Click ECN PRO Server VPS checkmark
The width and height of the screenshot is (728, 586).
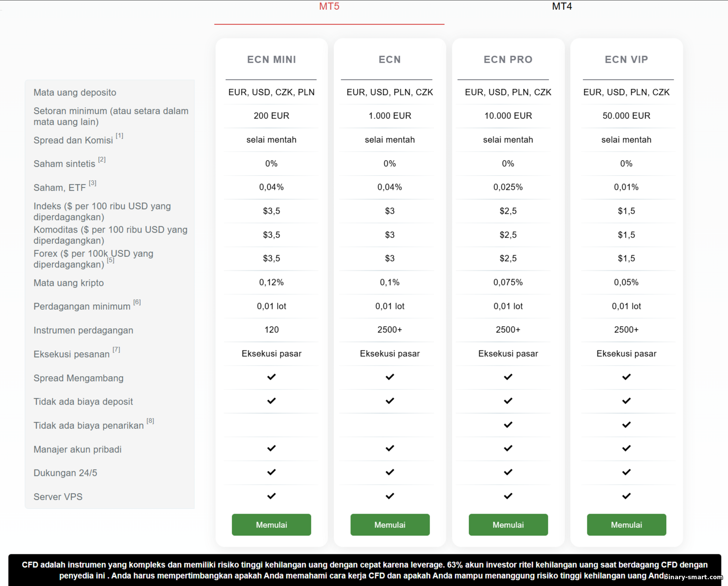point(508,496)
